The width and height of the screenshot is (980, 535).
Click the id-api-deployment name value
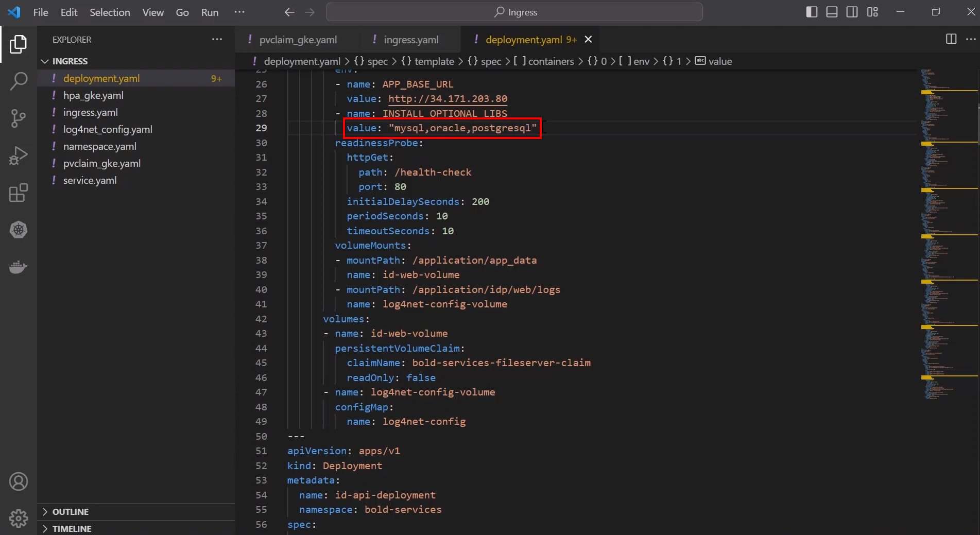coord(385,495)
